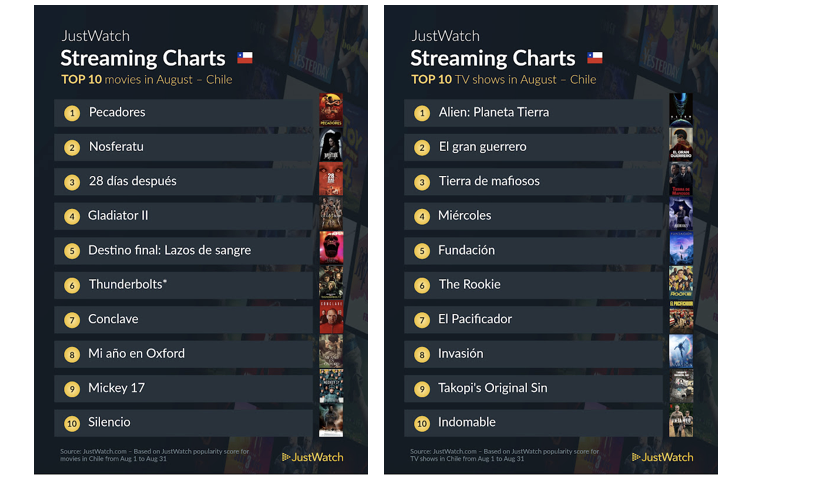Select the Destino final: Lazos de sangre row
Image resolution: width=821 pixels, height=489 pixels.
[183, 250]
